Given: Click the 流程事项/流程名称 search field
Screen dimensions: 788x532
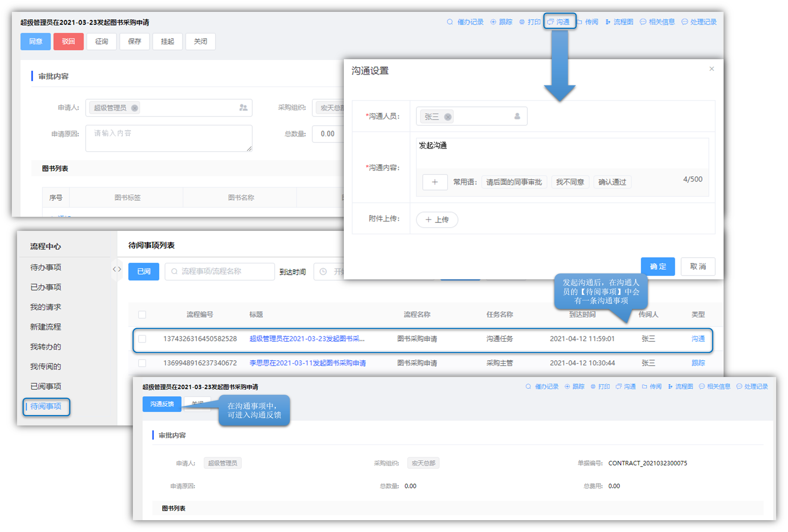Looking at the screenshot, I should point(220,272).
